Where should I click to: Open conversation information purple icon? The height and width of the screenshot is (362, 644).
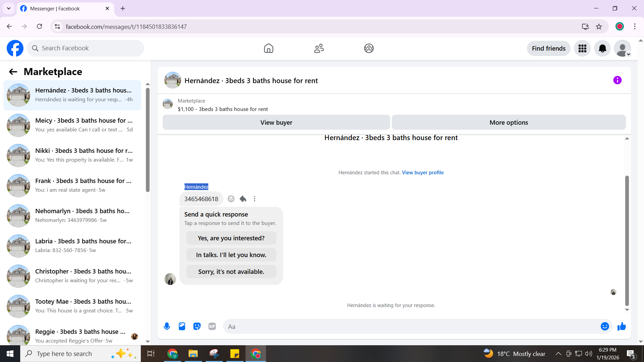tap(617, 80)
